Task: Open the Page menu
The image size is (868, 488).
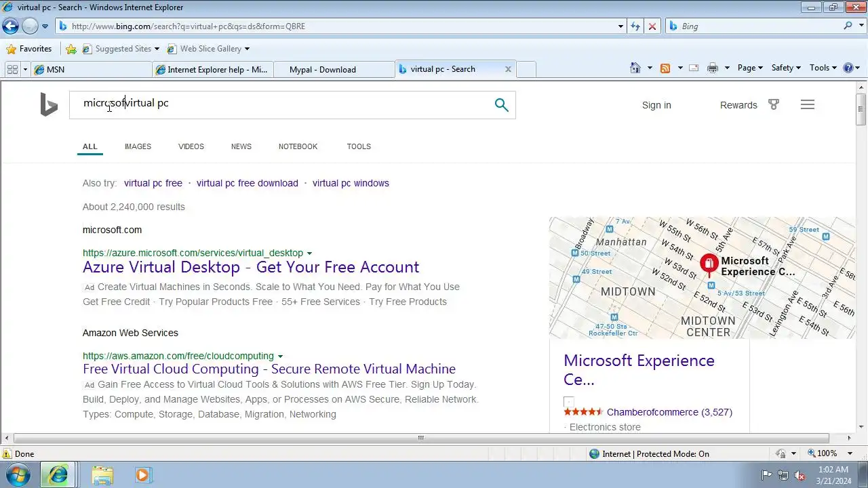Action: (x=750, y=68)
